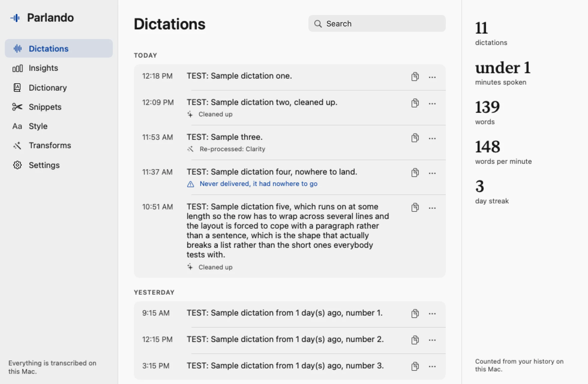Open the Style section
The width and height of the screenshot is (588, 384).
(x=59, y=126)
